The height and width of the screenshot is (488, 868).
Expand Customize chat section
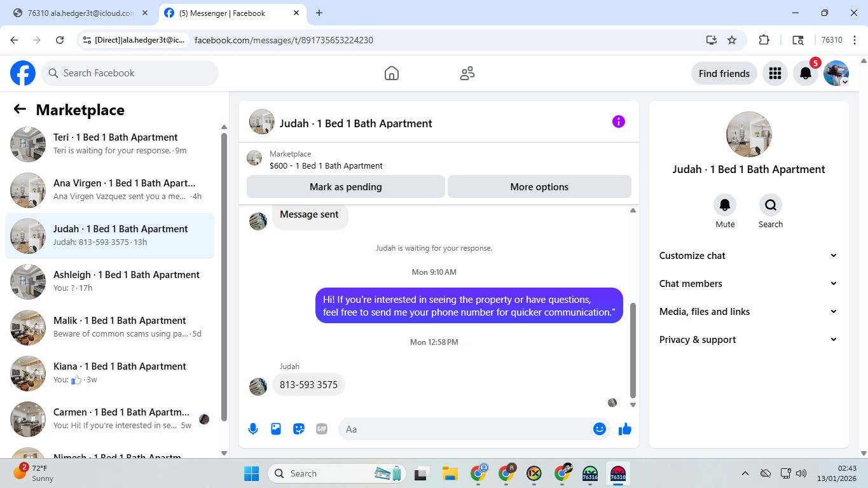coord(748,256)
